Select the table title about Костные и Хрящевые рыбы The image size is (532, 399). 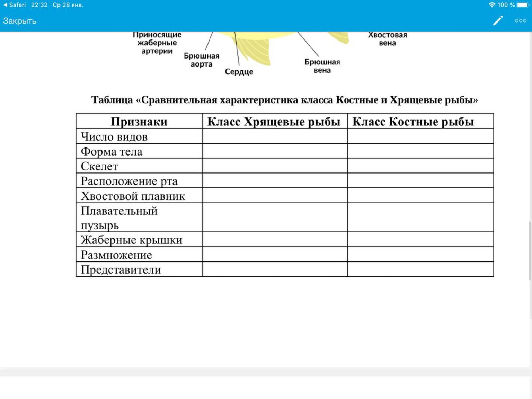point(284,100)
